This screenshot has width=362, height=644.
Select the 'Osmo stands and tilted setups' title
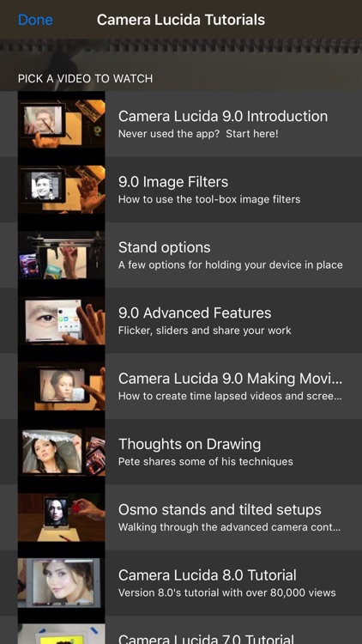pos(220,510)
